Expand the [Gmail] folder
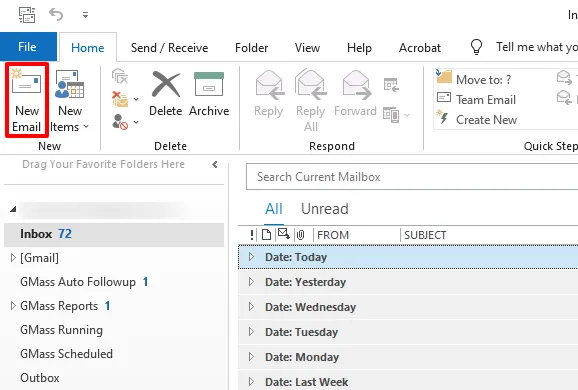 point(13,258)
